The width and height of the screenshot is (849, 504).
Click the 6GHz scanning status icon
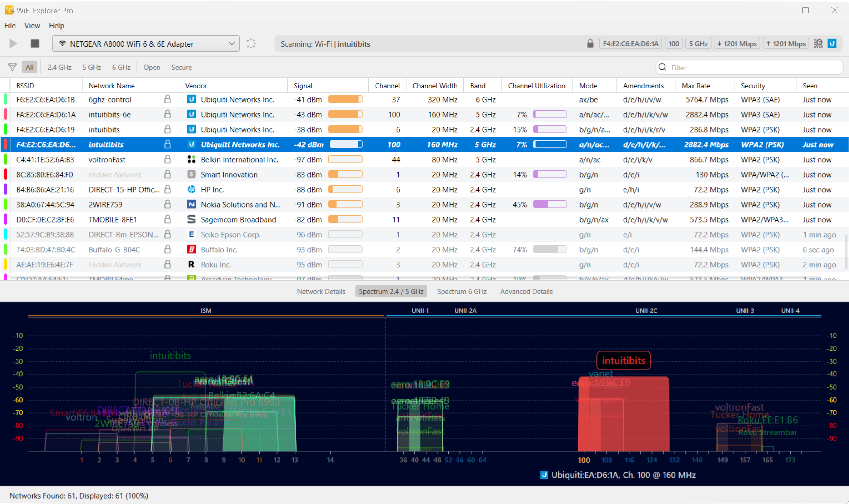(x=818, y=43)
